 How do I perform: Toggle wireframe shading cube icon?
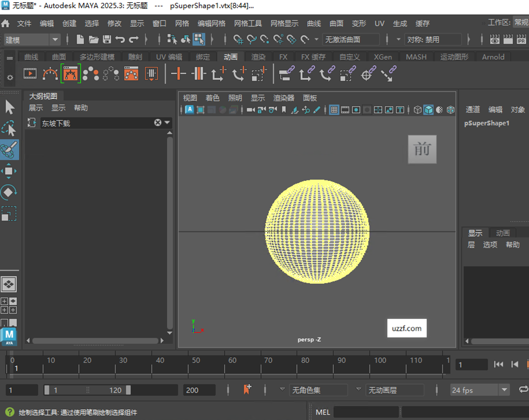coord(418,110)
